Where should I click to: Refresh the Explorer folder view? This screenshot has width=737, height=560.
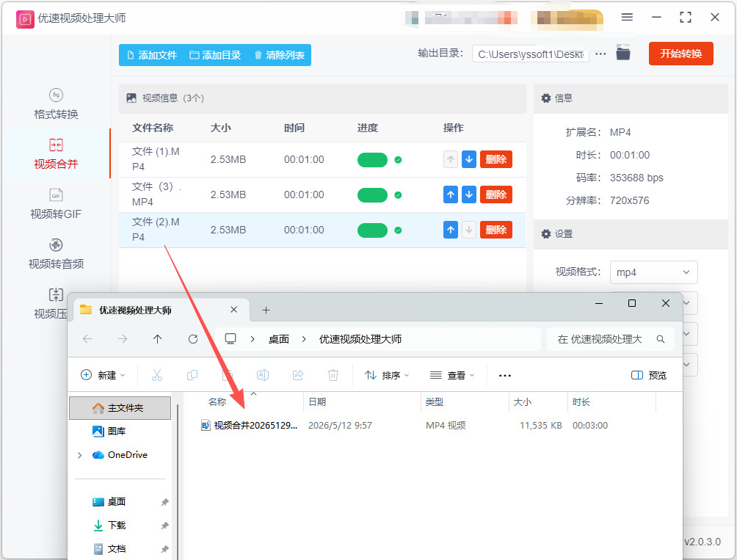coord(193,339)
